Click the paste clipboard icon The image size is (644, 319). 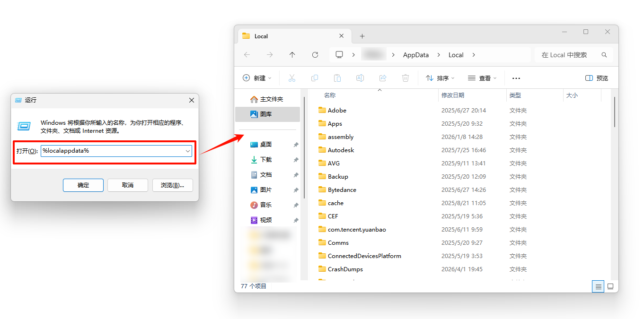(337, 78)
